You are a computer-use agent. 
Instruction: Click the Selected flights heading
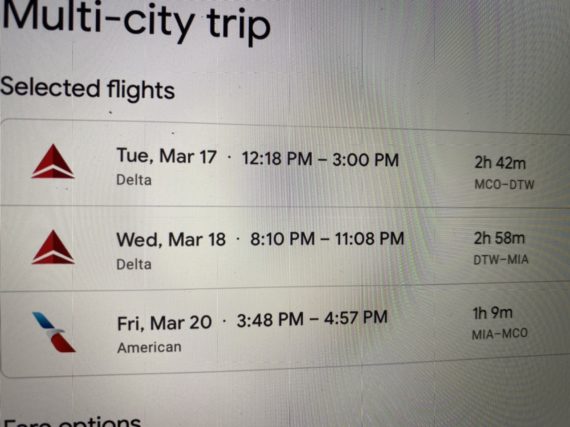[x=87, y=88]
